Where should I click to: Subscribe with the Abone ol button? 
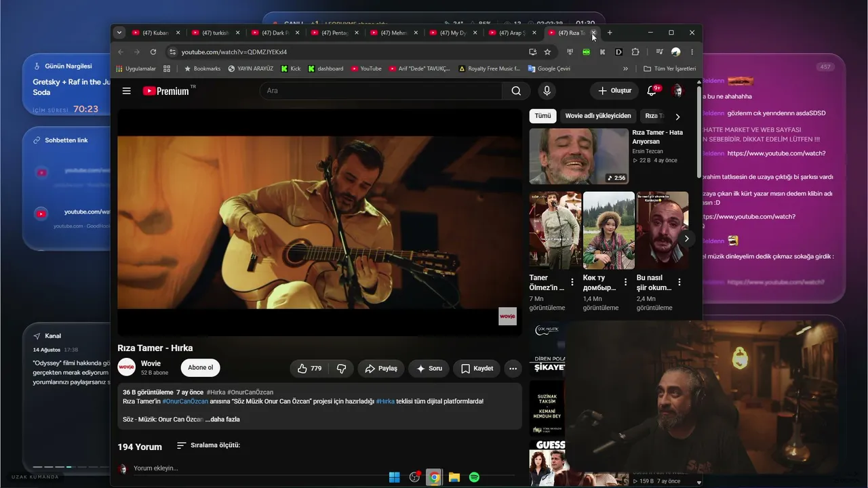tap(200, 367)
